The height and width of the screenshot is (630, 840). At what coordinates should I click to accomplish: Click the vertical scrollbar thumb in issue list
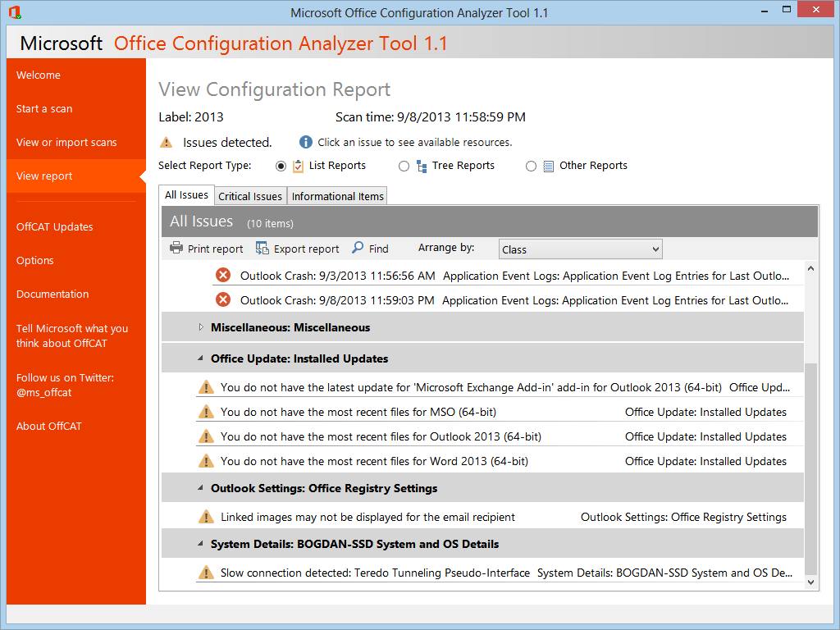click(x=810, y=468)
